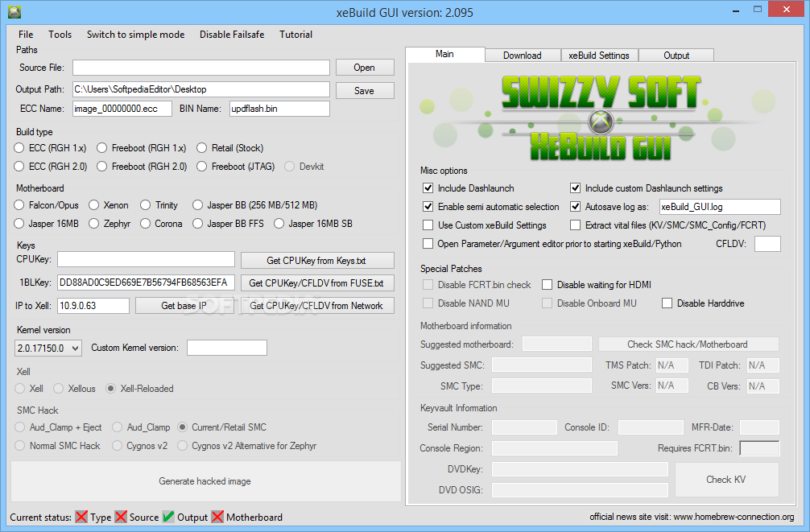Click Disable Failsafe menu item
The height and width of the screenshot is (532, 810).
pyautogui.click(x=232, y=35)
